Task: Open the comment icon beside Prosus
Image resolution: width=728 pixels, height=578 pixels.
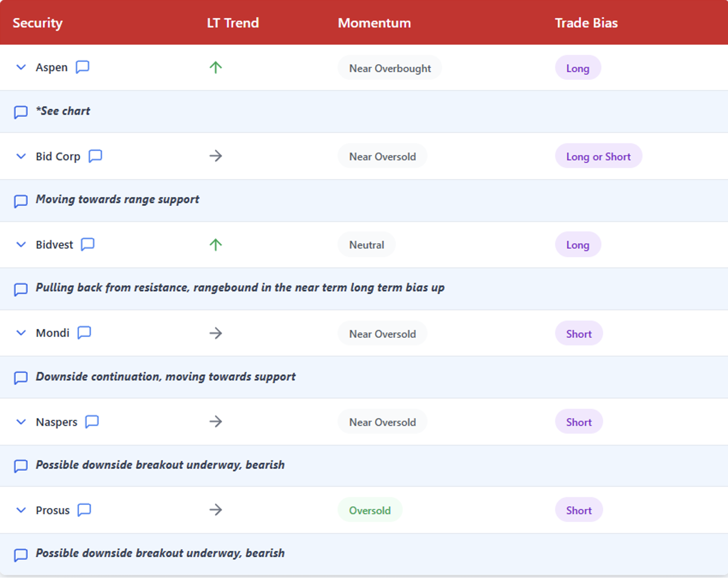Action: tap(84, 510)
